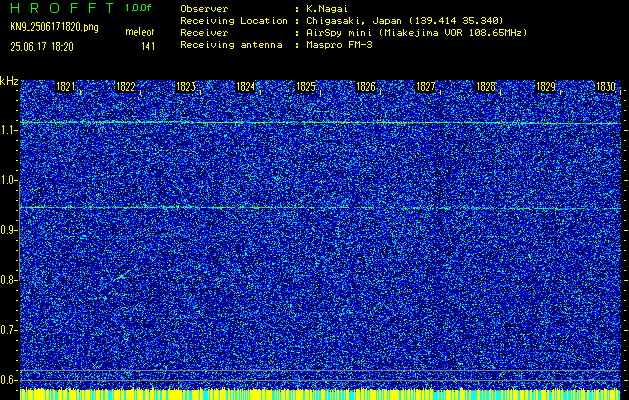Select the count value 141
The width and height of the screenshot is (629, 400).
[148, 47]
